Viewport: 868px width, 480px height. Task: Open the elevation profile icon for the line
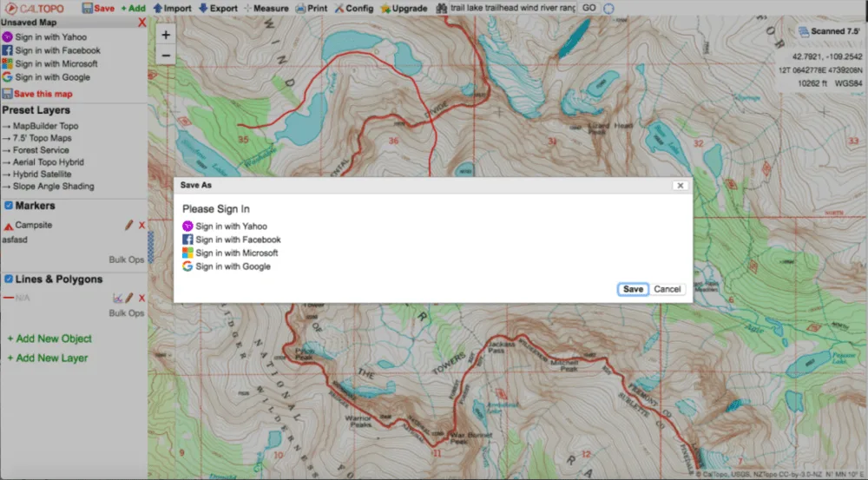click(117, 298)
